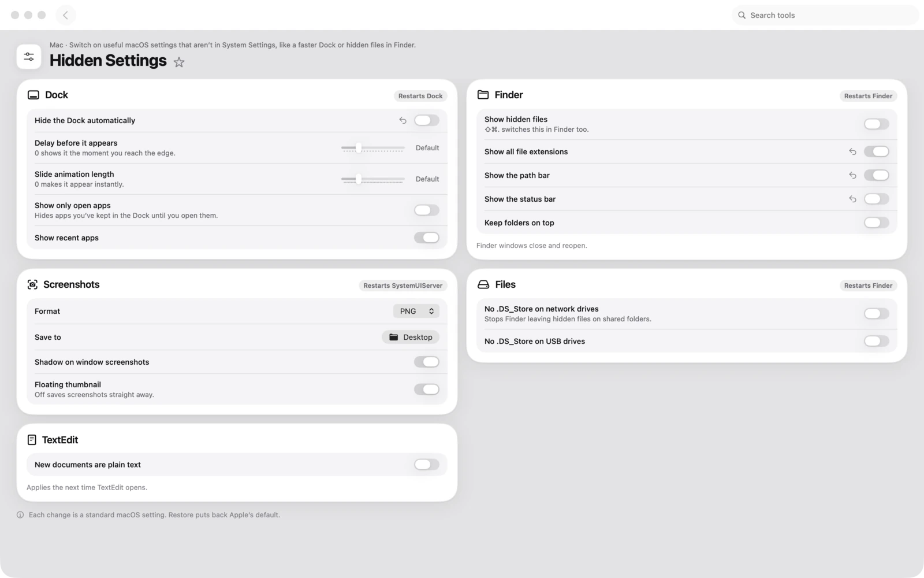
Task: Turn off Show the path bar
Action: [877, 175]
